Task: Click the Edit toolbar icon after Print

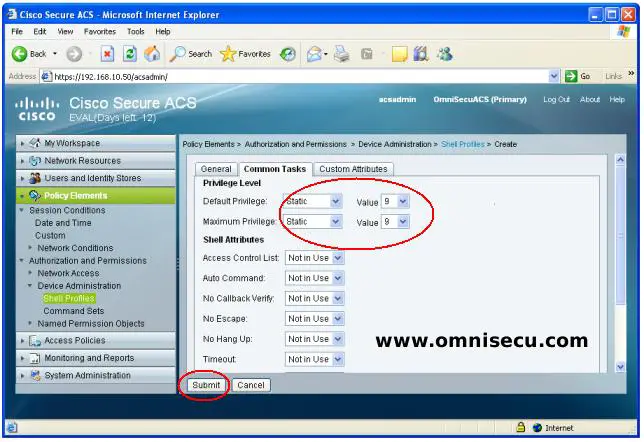Action: pyautogui.click(x=366, y=54)
